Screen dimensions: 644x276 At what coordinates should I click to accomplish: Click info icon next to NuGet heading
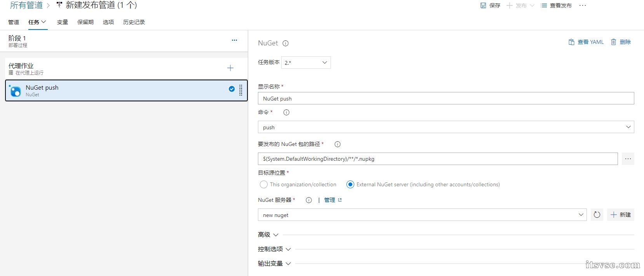point(285,43)
